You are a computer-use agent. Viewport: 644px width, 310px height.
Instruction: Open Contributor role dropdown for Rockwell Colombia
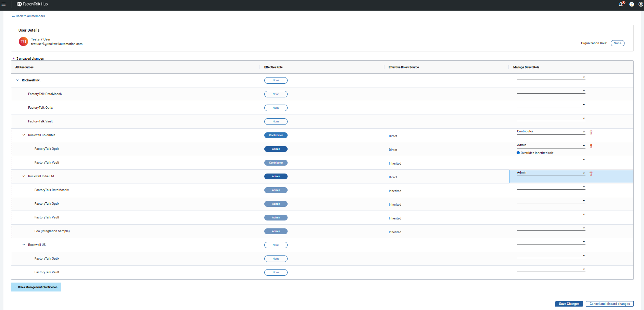click(551, 132)
